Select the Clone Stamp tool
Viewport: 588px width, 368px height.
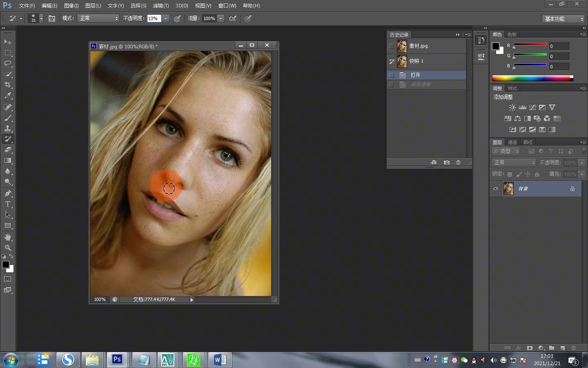[8, 128]
